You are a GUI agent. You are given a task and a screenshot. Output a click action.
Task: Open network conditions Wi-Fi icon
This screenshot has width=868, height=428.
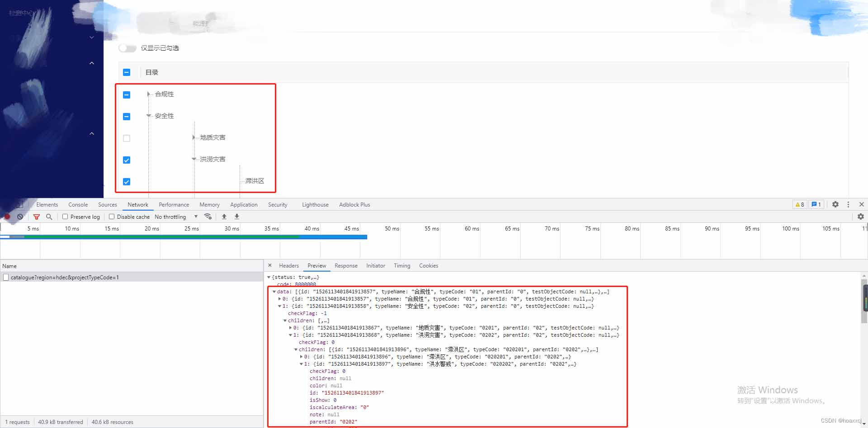208,216
